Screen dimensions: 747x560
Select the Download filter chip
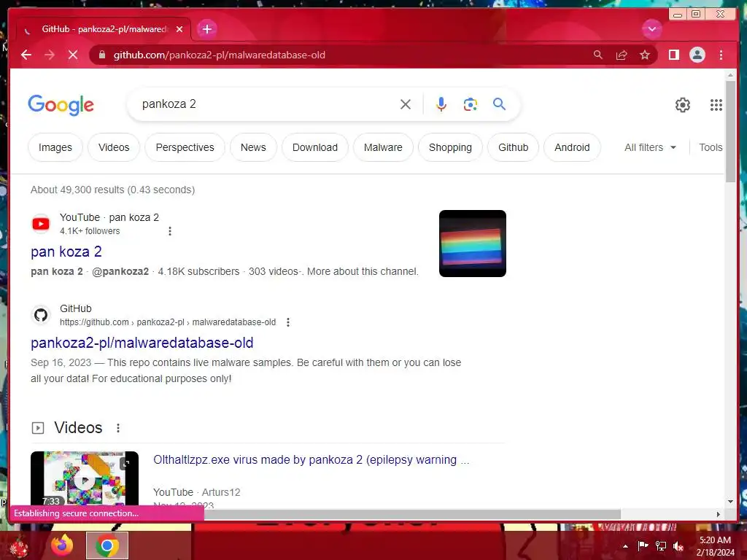pos(315,147)
